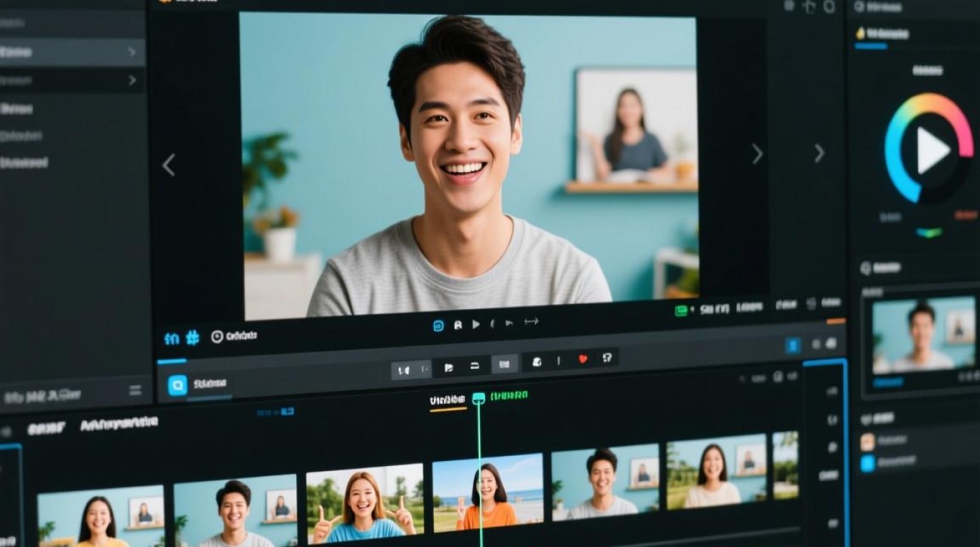Image resolution: width=980 pixels, height=547 pixels.
Task: Click the small play triangle under the preview
Action: point(476,324)
